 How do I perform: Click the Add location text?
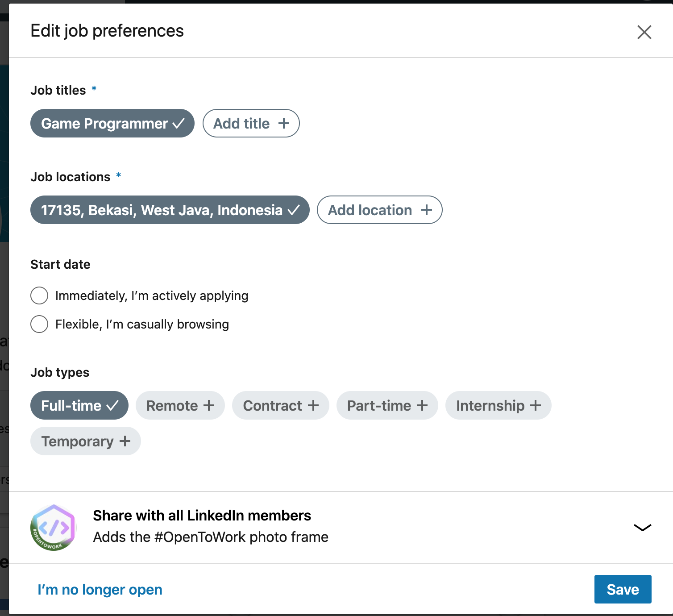[x=370, y=210]
